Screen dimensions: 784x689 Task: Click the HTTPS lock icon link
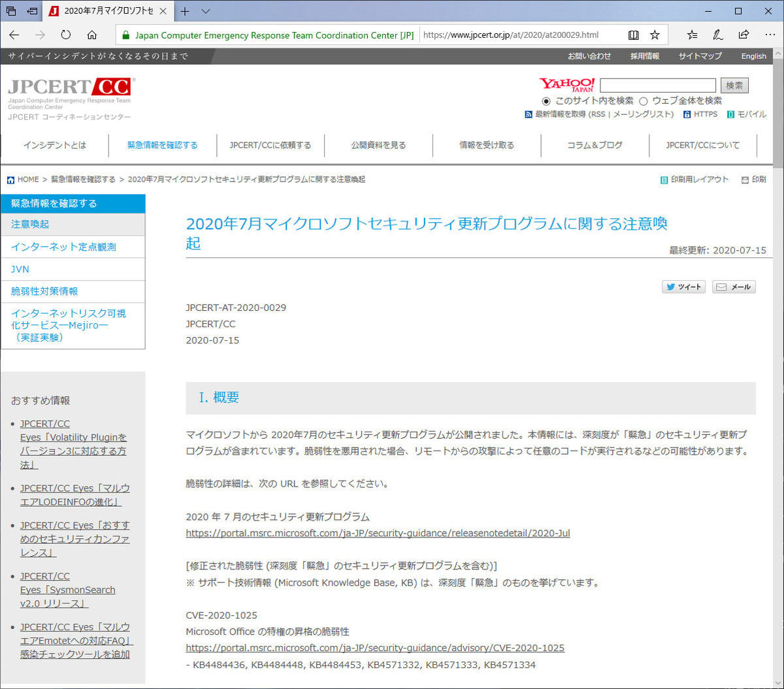pos(700,114)
